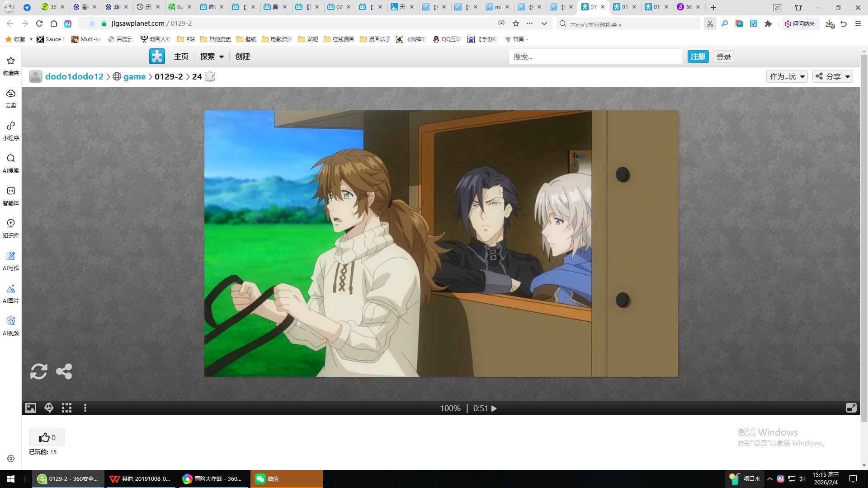Image resolution: width=868 pixels, height=488 pixels.
Task: Click the 搜索 search input field
Action: click(x=595, y=56)
